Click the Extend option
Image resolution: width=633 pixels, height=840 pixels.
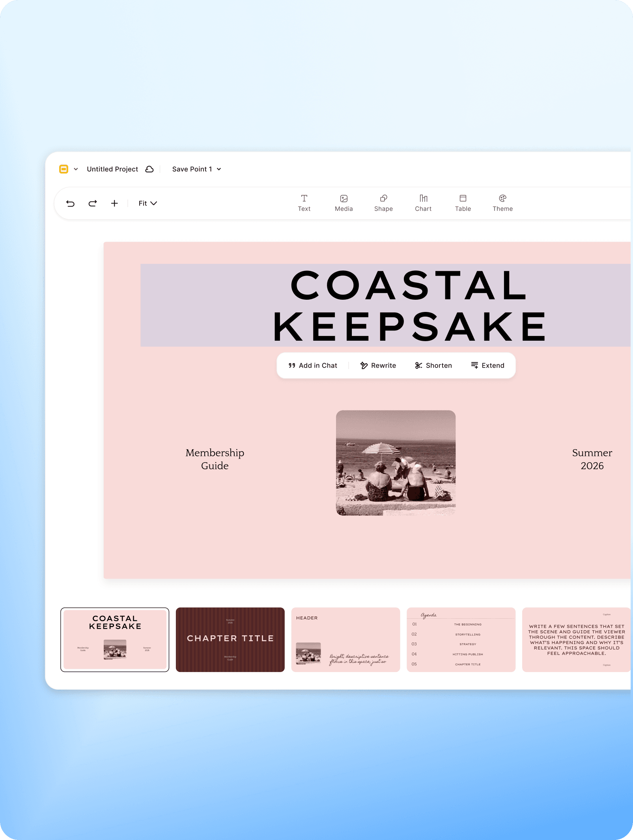pyautogui.click(x=488, y=365)
